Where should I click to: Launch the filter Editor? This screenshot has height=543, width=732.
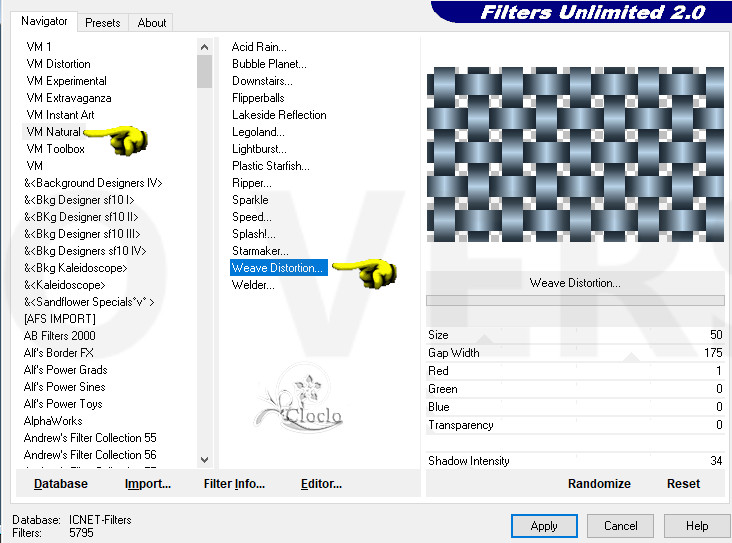coord(321,484)
